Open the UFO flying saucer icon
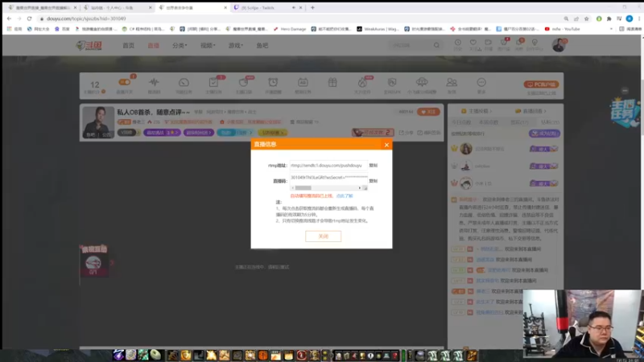644x362 pixels. point(422,82)
